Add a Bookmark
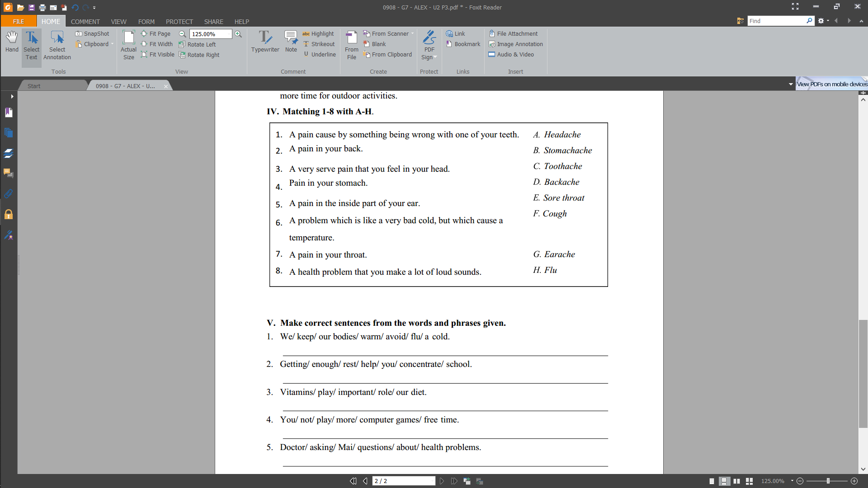Viewport: 868px width, 488px height. pos(463,44)
